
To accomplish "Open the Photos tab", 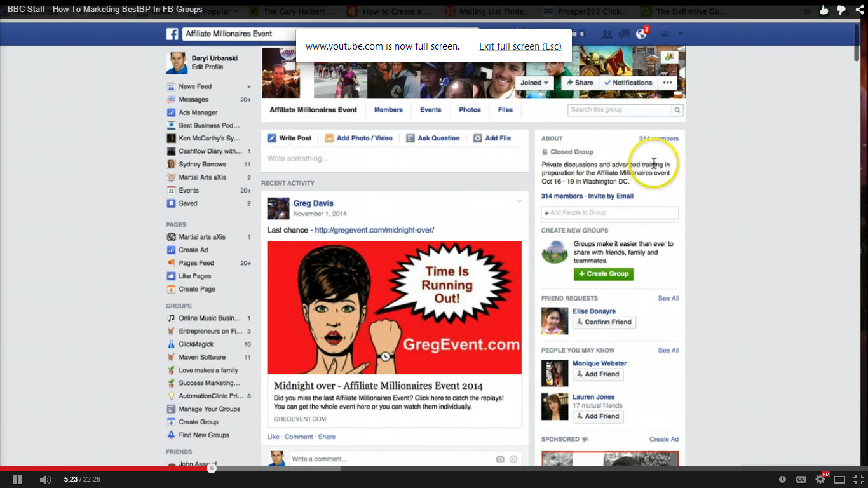I will click(x=470, y=110).
